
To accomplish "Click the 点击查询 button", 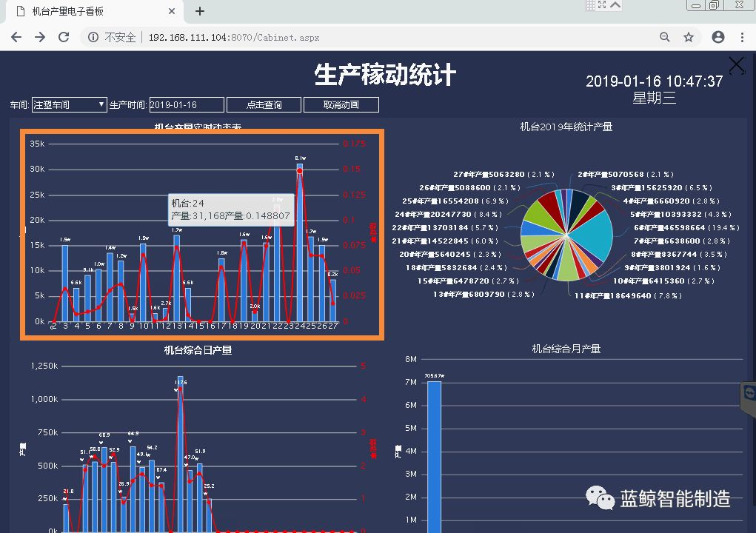I will [x=264, y=104].
